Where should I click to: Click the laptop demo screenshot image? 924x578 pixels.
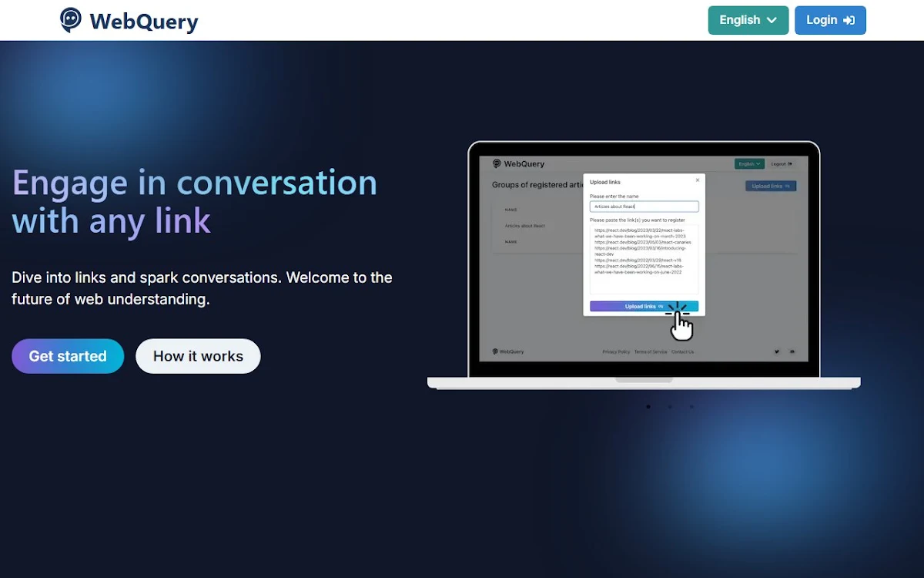644,266
